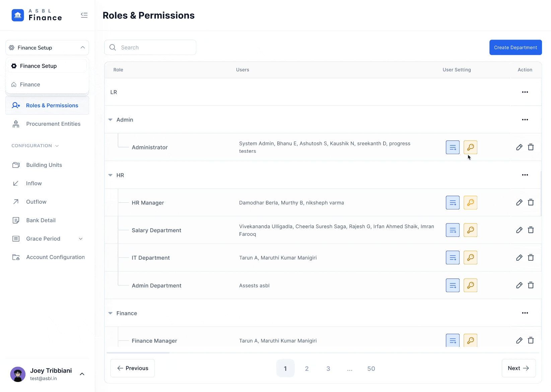The image size is (551, 392).
Task: Collapse the sidebar using the menu icon
Action: pyautogui.click(x=84, y=15)
